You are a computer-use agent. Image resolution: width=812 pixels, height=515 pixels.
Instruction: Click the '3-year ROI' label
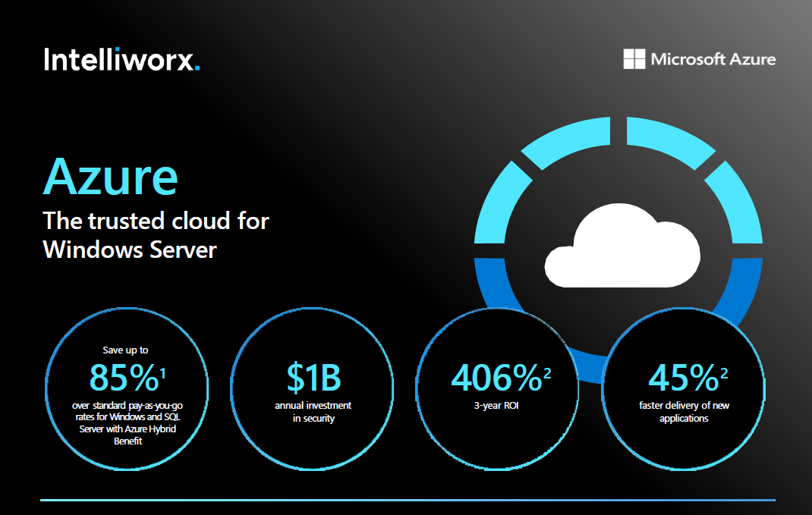click(496, 406)
